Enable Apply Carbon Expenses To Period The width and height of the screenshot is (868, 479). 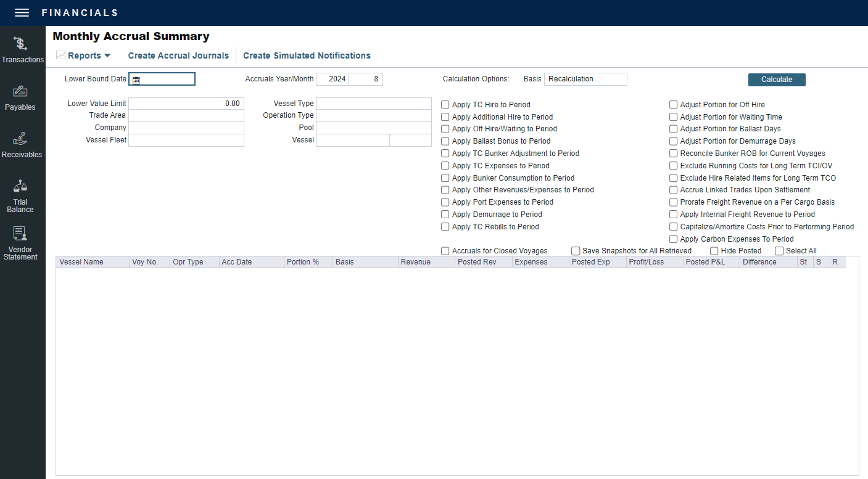pyautogui.click(x=674, y=239)
